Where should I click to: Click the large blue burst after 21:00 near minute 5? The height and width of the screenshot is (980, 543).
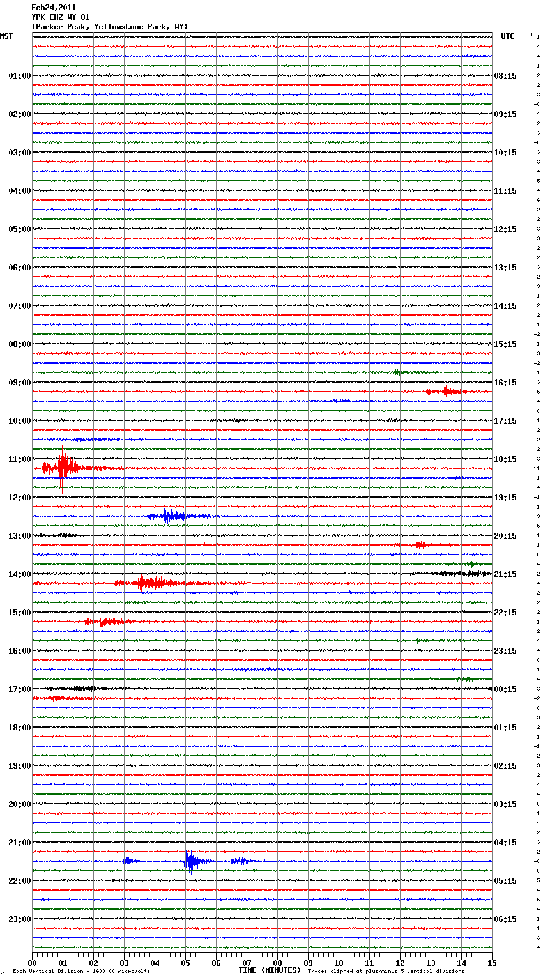point(192,861)
